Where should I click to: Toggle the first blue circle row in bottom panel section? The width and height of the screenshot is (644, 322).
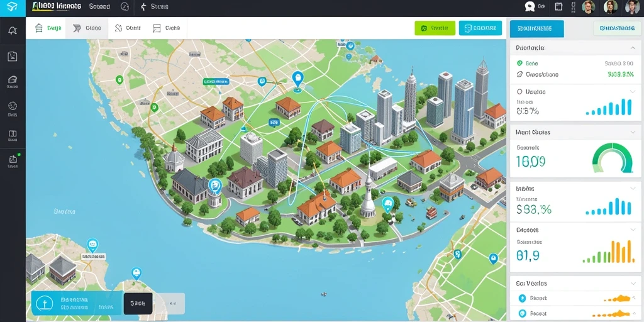click(575, 299)
